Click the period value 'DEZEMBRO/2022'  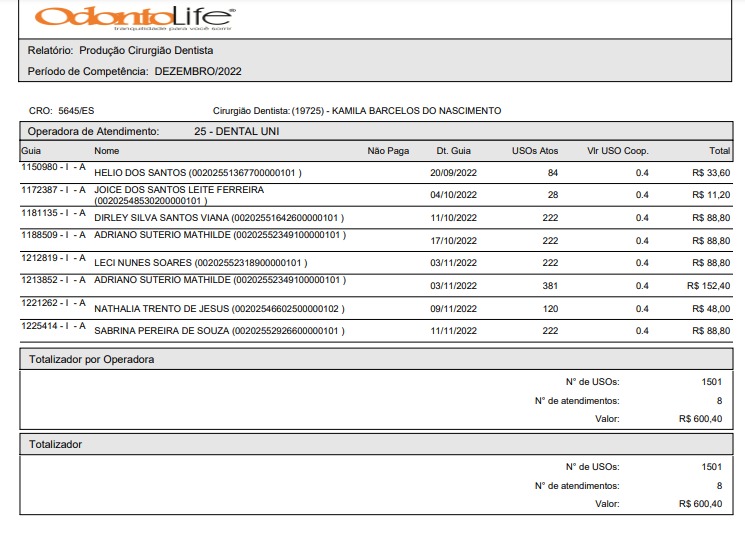(198, 71)
